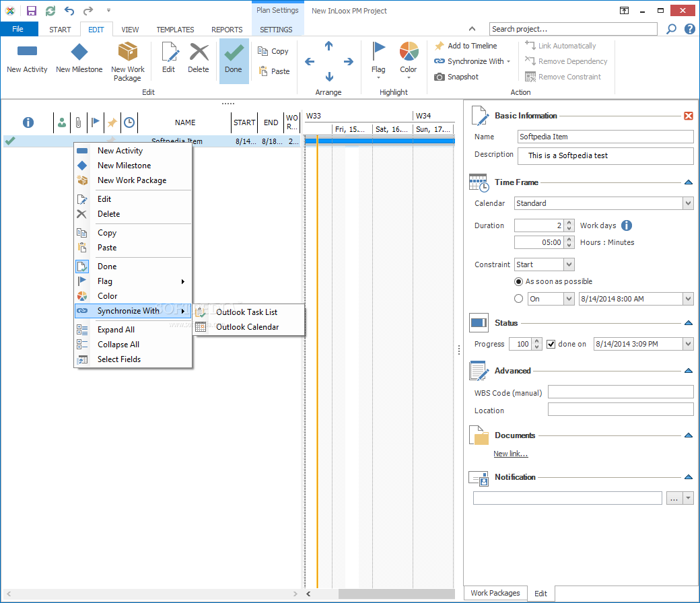Click the Delete X icon in the ribbon
The image size is (700, 603).
coord(199,52)
